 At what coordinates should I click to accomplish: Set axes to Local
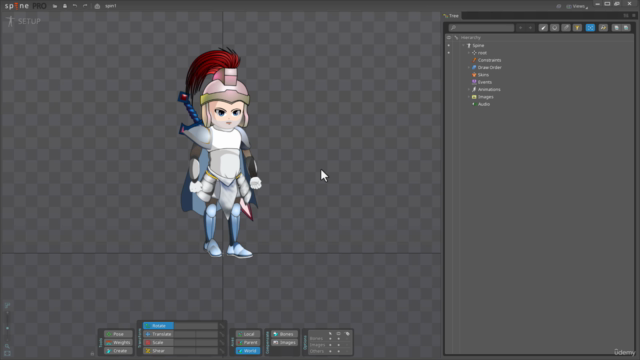tap(248, 334)
